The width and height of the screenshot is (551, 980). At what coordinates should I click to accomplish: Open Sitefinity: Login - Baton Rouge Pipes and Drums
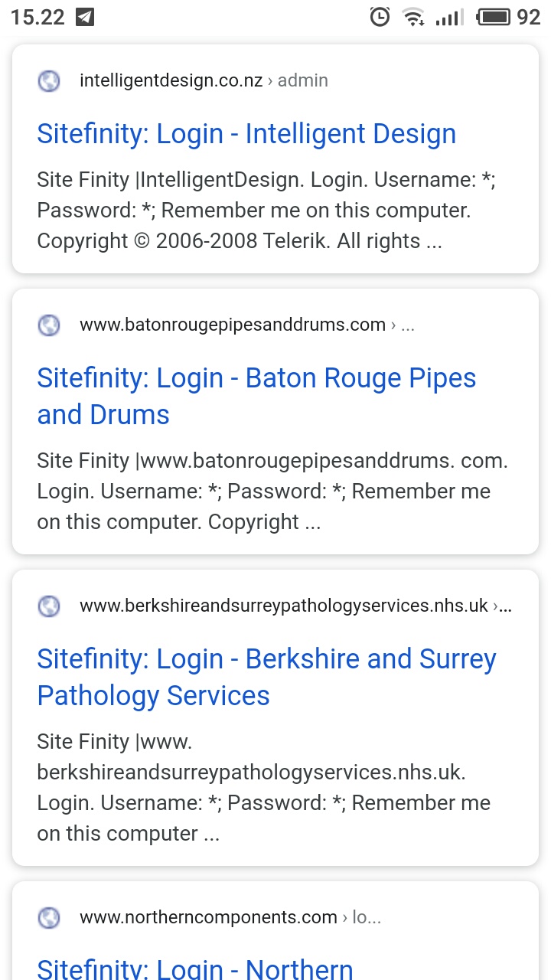[x=256, y=397]
